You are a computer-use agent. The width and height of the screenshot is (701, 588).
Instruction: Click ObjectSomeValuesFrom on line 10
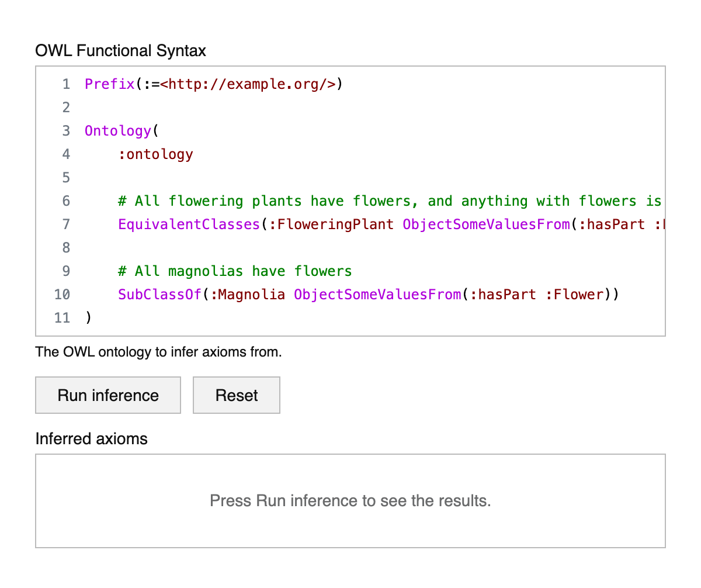[377, 295]
